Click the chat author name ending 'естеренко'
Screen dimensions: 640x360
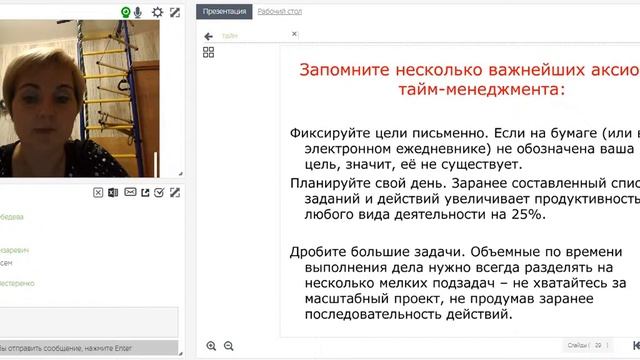click(17, 283)
